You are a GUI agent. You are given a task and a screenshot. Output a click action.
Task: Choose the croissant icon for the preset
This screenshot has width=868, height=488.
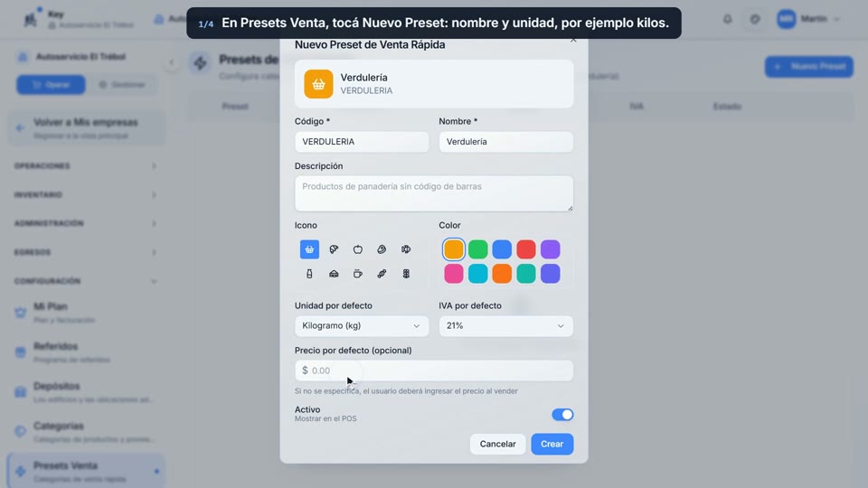pyautogui.click(x=334, y=249)
